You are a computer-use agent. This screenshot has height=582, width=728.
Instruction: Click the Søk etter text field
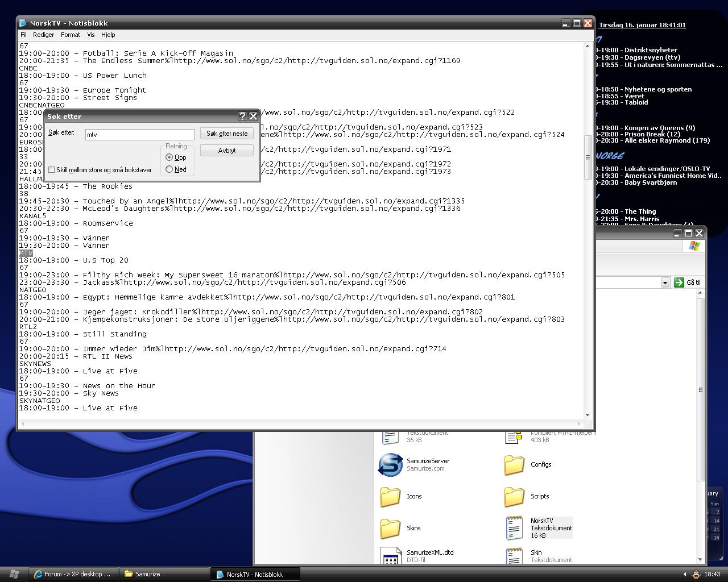click(140, 135)
